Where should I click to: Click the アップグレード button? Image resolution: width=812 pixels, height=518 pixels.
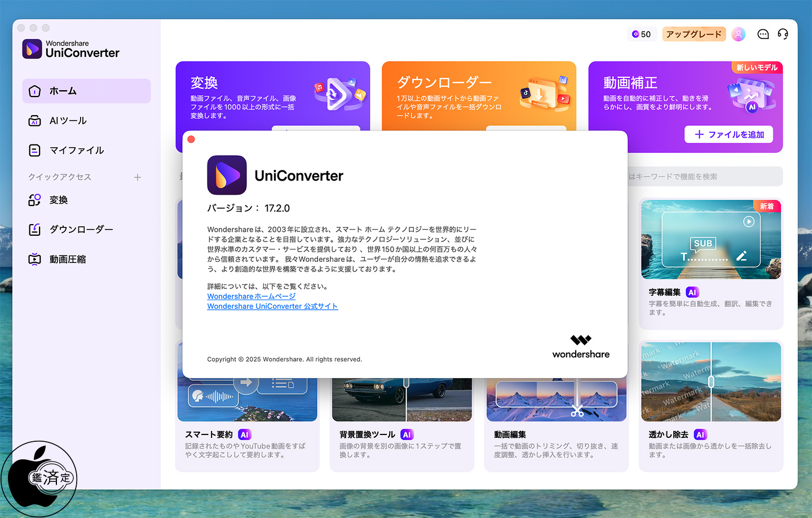(x=694, y=34)
